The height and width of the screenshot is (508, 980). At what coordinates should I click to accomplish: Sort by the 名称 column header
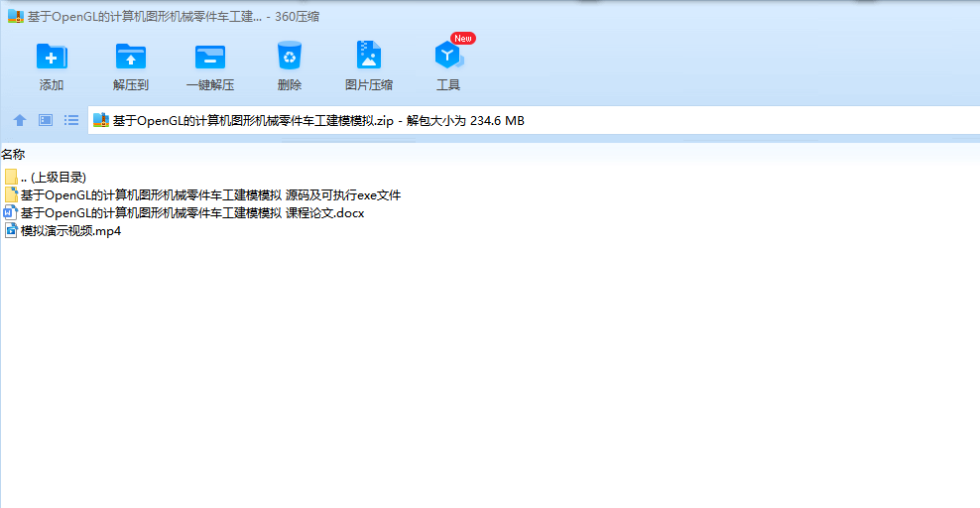(x=13, y=154)
